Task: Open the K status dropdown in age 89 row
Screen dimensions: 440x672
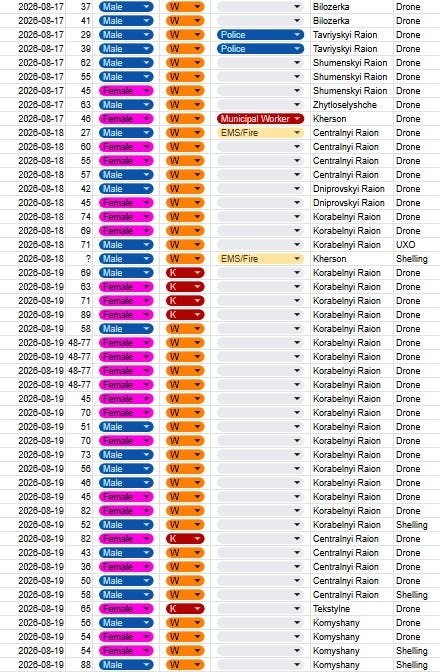Action: (x=185, y=315)
